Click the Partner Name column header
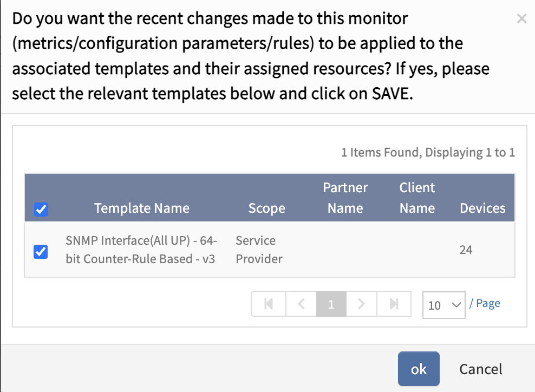 pos(345,198)
